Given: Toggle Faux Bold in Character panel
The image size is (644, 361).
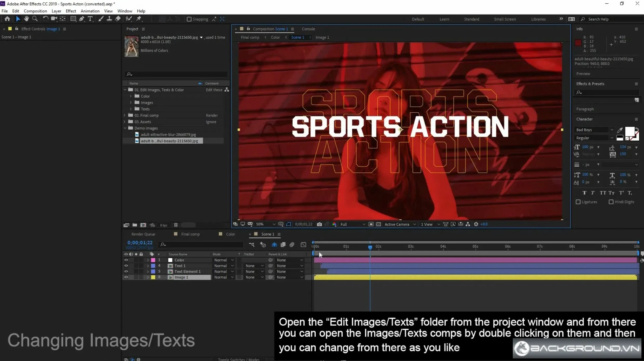Looking at the screenshot, I should click(x=584, y=193).
